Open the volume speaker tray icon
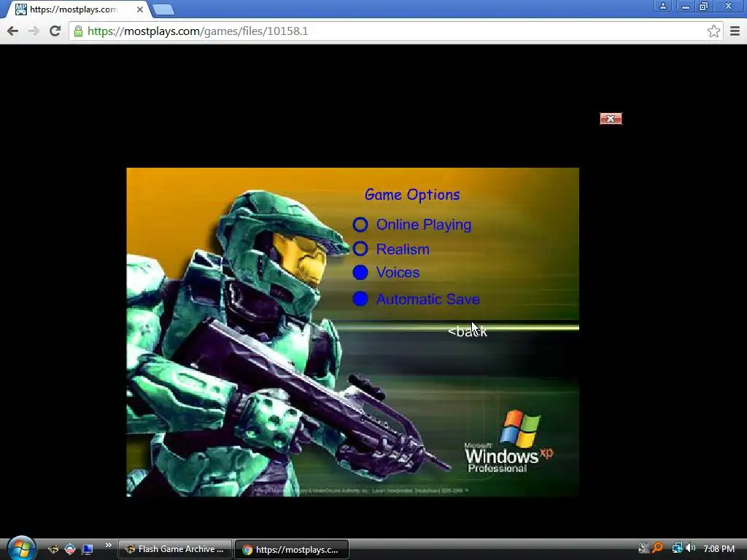 (690, 548)
